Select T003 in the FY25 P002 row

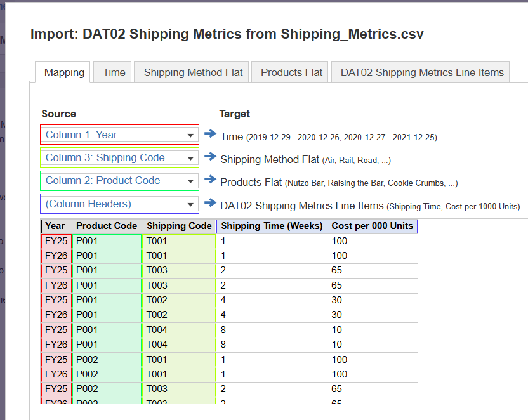coord(179,389)
